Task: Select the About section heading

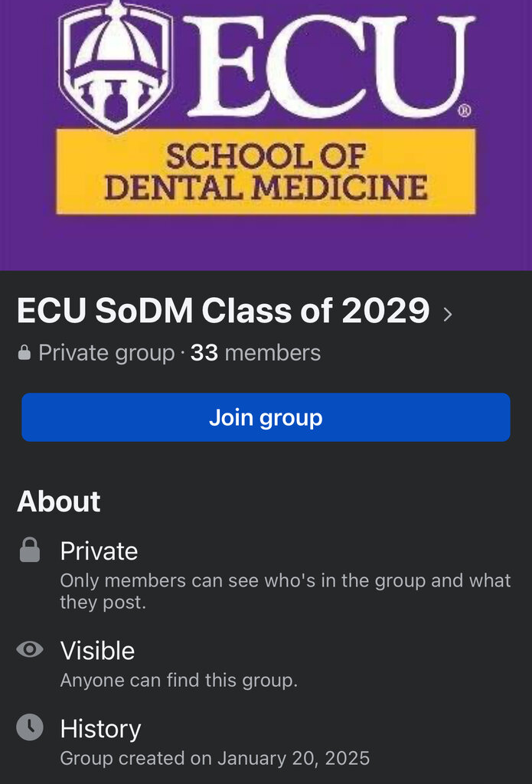Action: (59, 501)
